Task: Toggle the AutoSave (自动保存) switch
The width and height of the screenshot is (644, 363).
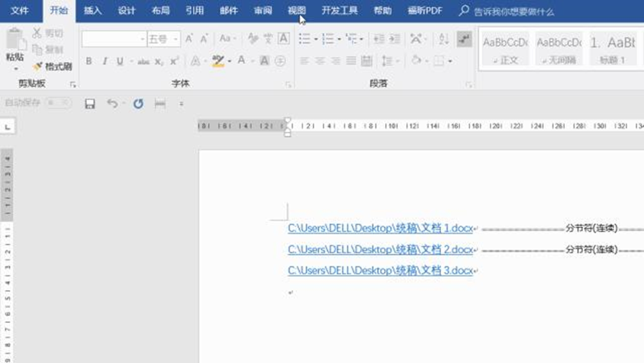Action: tap(57, 103)
